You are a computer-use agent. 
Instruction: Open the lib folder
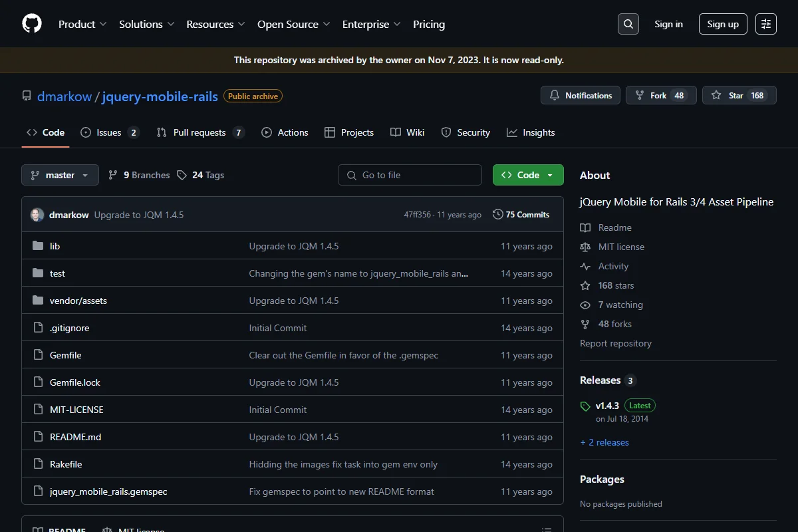tap(55, 246)
